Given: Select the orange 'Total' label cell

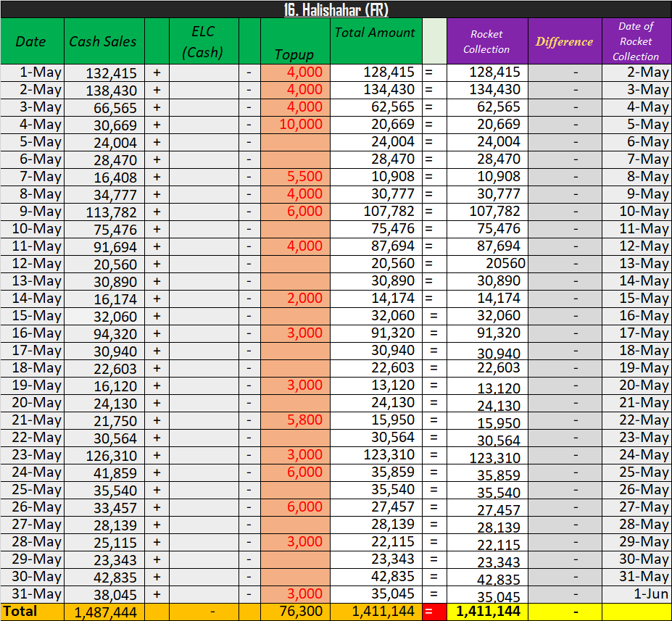Looking at the screenshot, I should pos(32,612).
